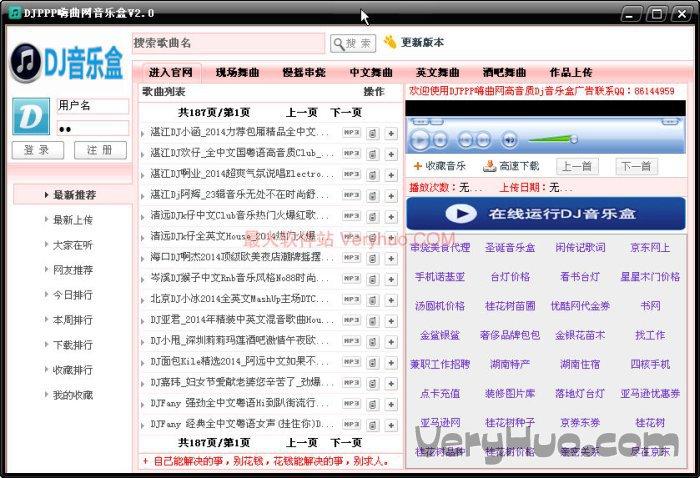
Task: Click the 更新版本 hand icon
Action: [x=390, y=42]
